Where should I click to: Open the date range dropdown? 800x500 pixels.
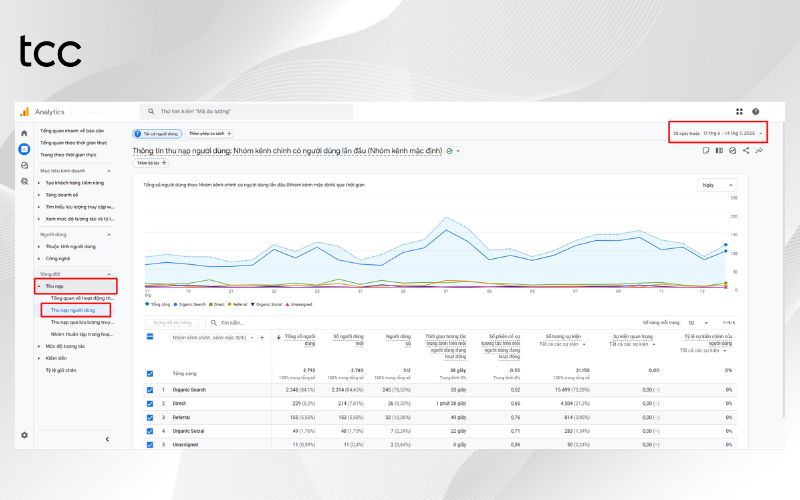click(x=718, y=133)
